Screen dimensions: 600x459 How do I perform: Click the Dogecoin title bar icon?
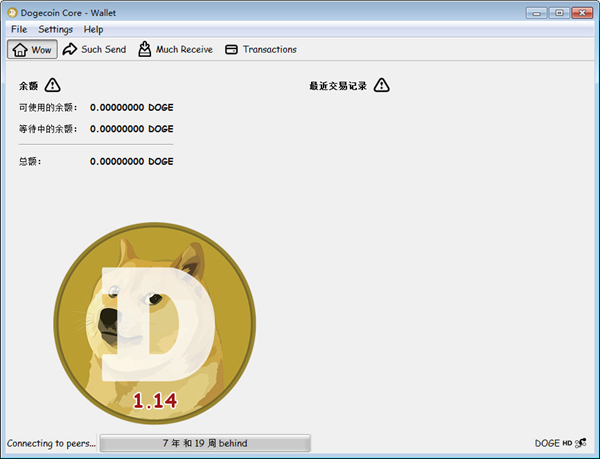[x=12, y=12]
